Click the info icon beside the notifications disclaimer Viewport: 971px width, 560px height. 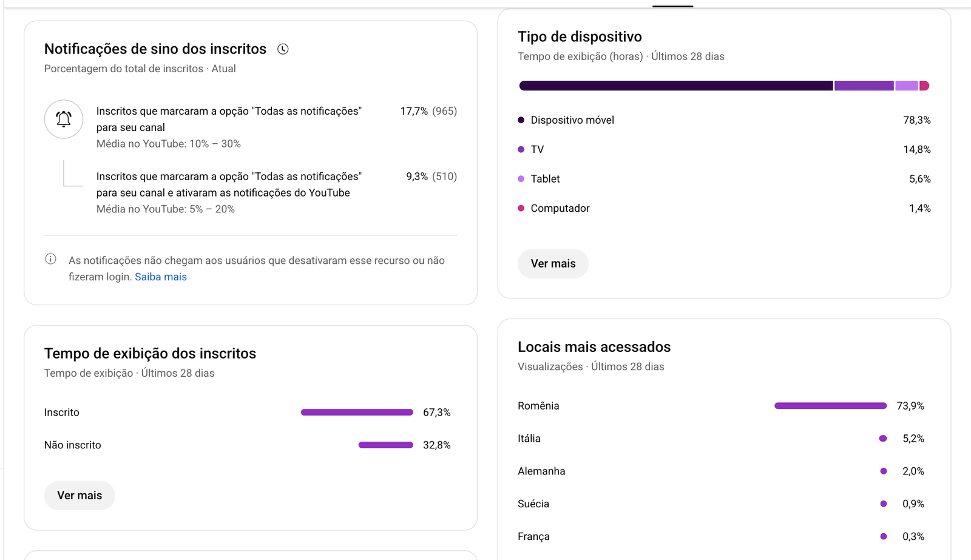(x=51, y=260)
